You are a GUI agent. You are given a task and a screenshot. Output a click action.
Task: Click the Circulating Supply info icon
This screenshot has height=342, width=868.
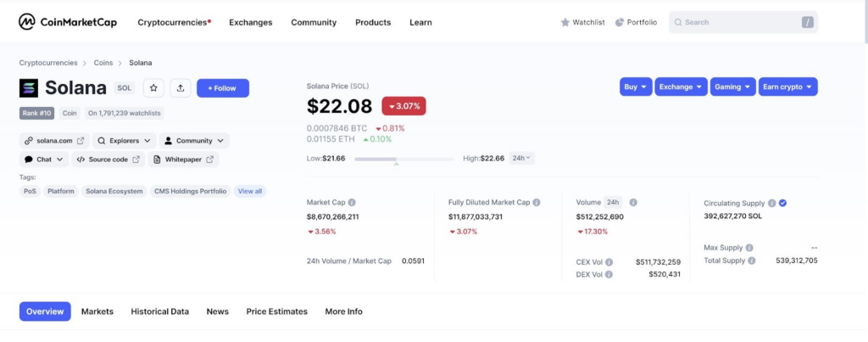click(x=771, y=204)
